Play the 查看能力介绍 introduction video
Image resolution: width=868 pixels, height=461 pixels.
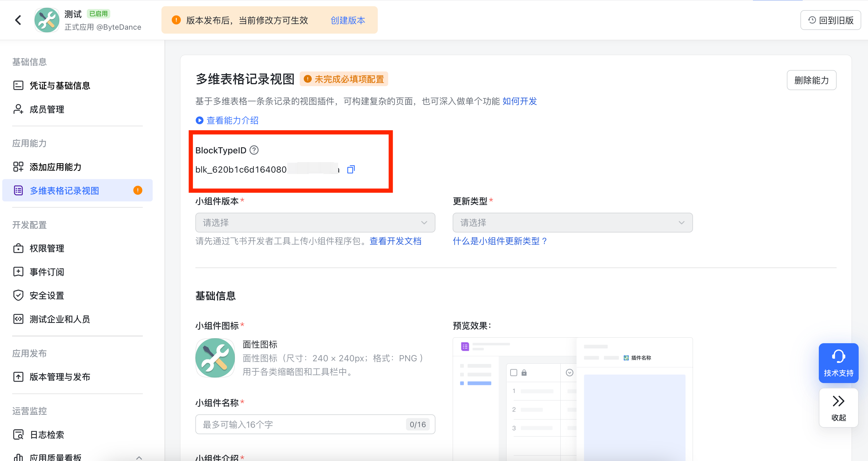tap(199, 120)
